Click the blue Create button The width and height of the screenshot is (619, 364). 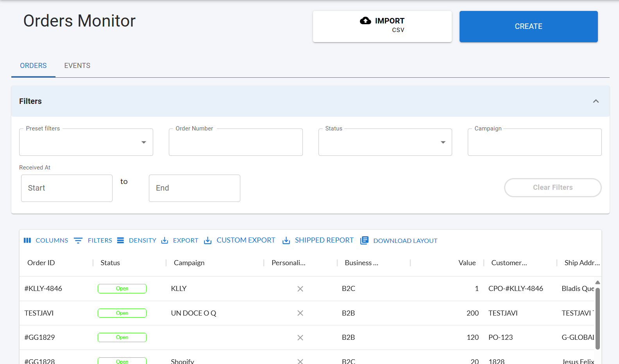[x=528, y=27]
